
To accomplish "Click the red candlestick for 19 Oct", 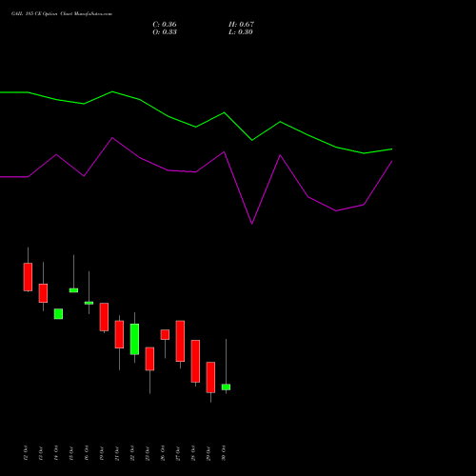I will coord(104,317).
